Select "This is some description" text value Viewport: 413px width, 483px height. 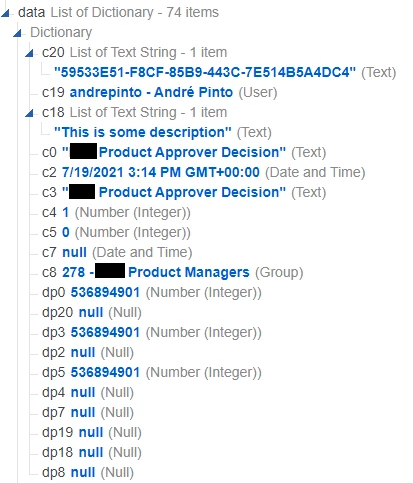142,132
